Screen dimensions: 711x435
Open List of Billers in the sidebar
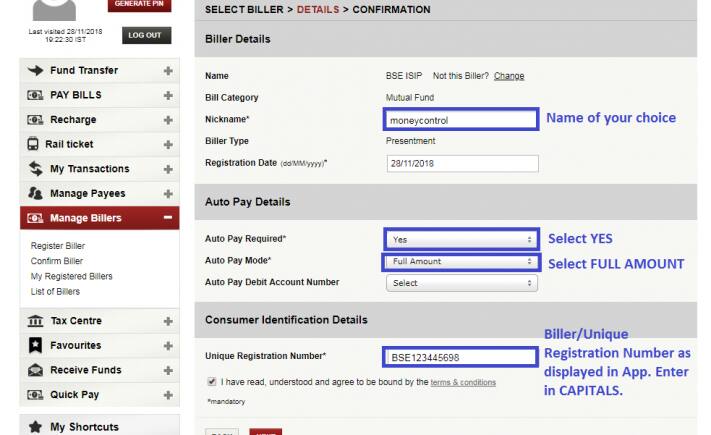[55, 291]
